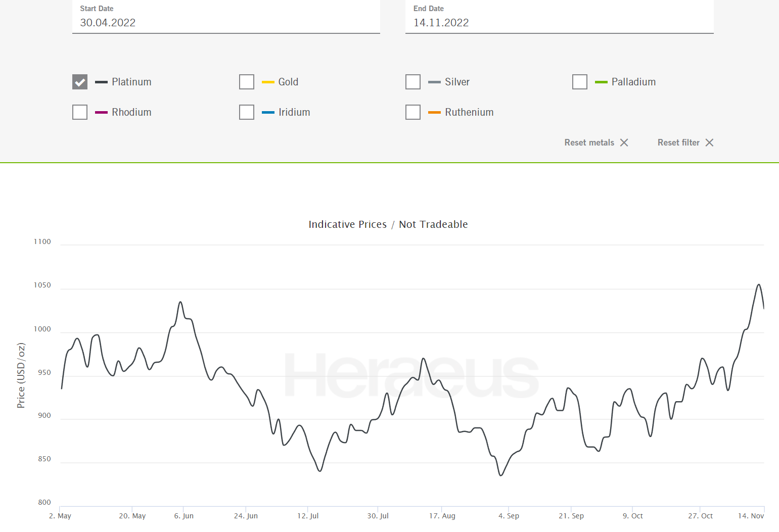This screenshot has width=779, height=532.
Task: Toggle the Iridium checkbox
Action: click(x=247, y=112)
